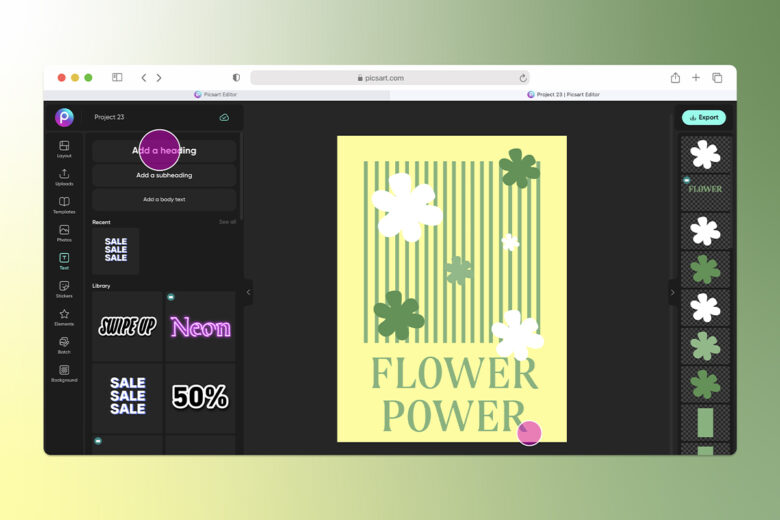
Task: Expand the right layers panel chevron
Action: click(x=673, y=292)
